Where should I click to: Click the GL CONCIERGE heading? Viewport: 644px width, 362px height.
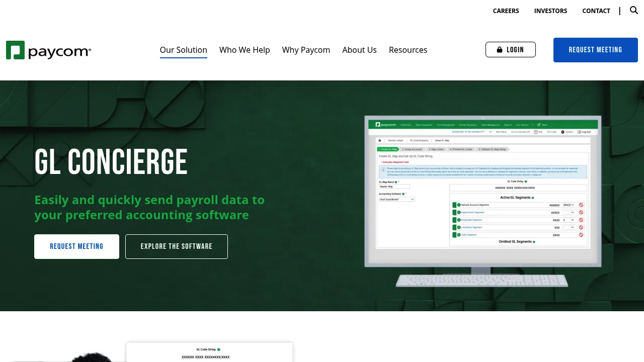click(111, 162)
